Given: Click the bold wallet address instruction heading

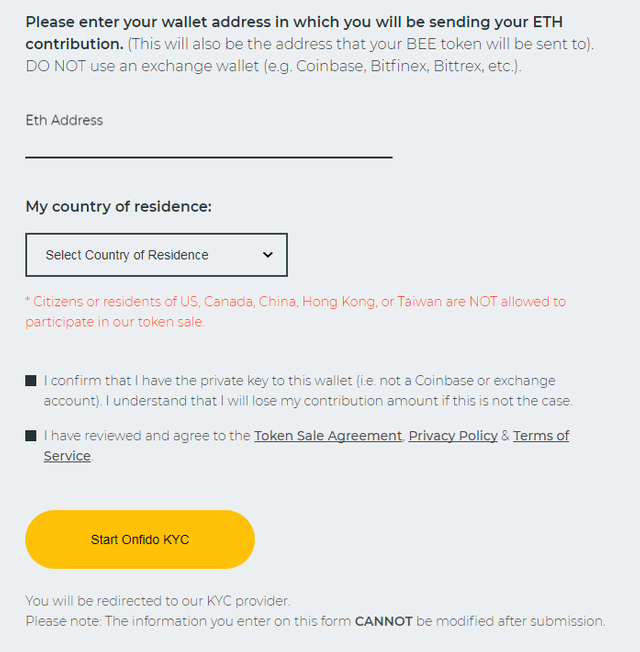Looking at the screenshot, I should coord(294,32).
